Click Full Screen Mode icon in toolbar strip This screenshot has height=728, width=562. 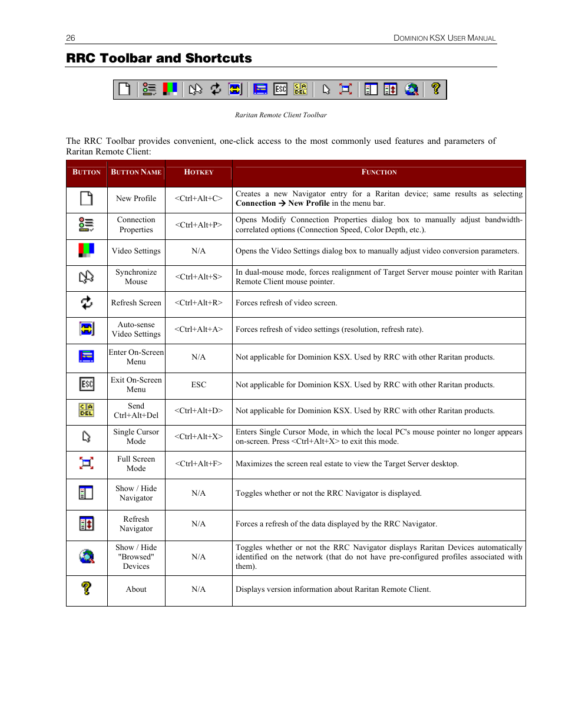coord(346,89)
